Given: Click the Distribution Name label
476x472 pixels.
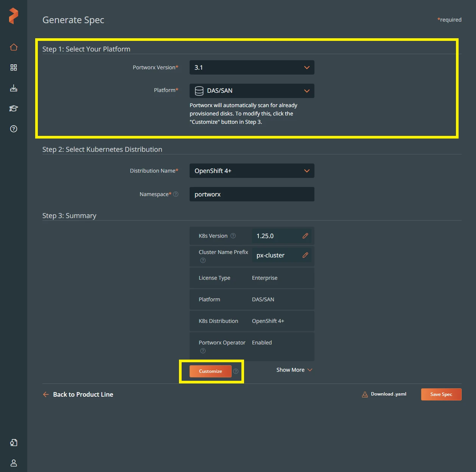Looking at the screenshot, I should pyautogui.click(x=154, y=171).
